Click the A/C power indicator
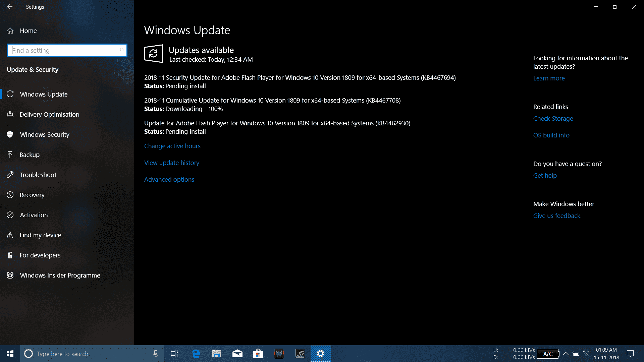Viewport: 644px width, 362px height. tap(548, 354)
